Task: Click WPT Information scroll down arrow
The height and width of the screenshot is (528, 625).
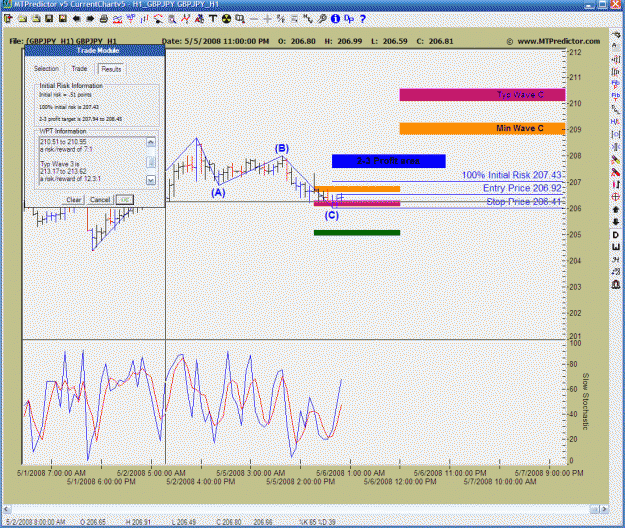Action: click(x=151, y=180)
